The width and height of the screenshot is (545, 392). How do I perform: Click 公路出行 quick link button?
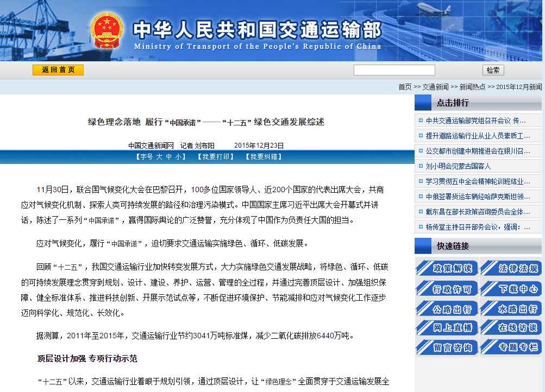pos(447,308)
